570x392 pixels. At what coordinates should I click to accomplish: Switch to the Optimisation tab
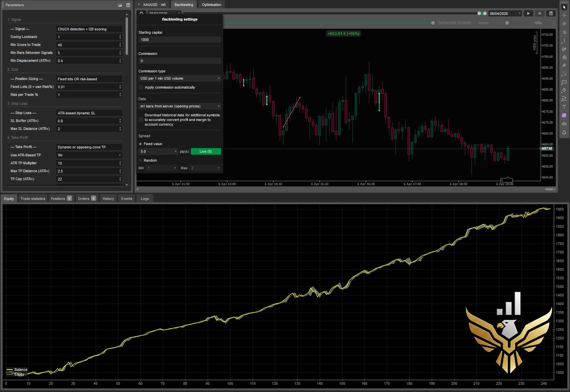(x=211, y=5)
